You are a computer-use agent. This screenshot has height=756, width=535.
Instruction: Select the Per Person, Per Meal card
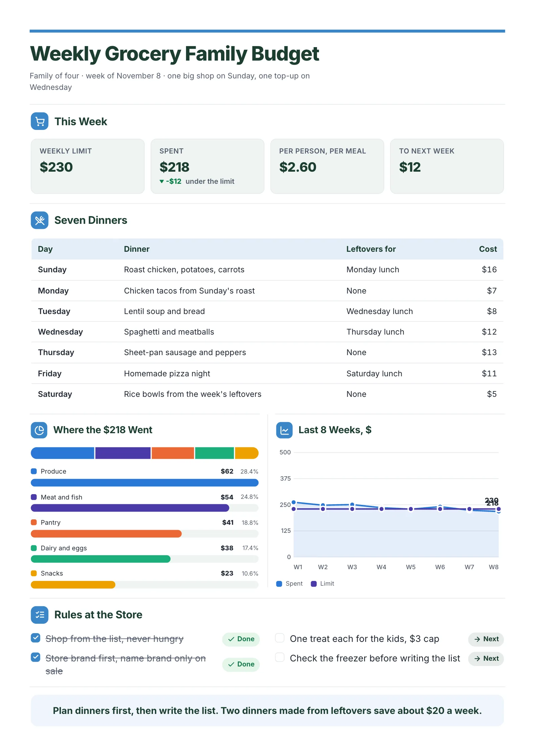pos(327,166)
